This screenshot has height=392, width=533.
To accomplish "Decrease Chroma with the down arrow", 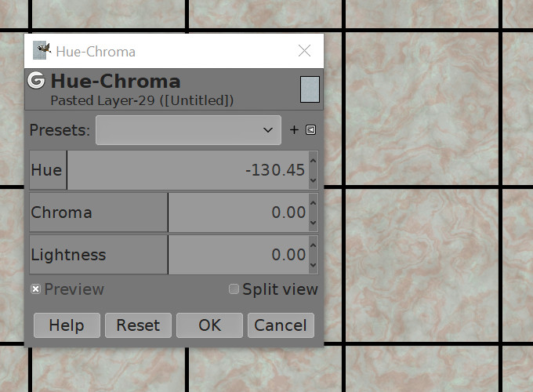I will click(x=314, y=222).
